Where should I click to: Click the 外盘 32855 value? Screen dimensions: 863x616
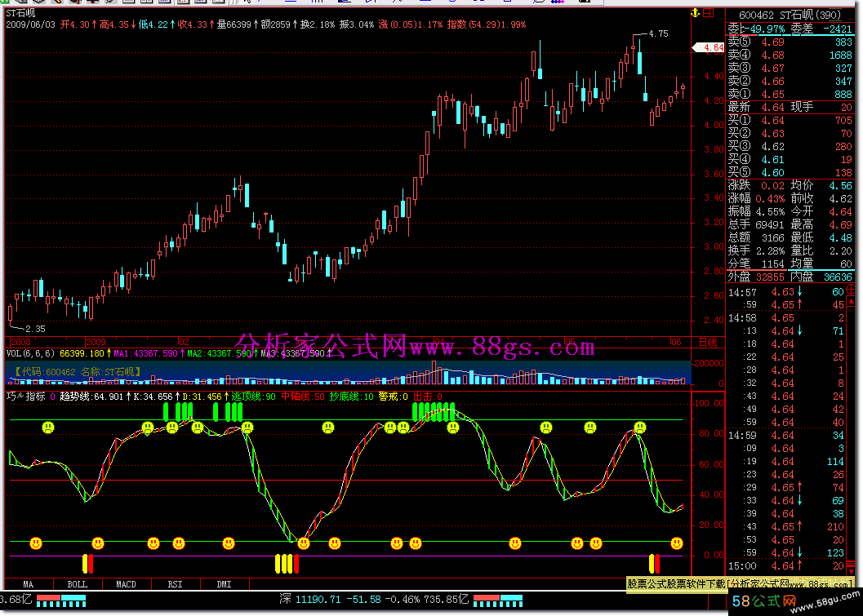(x=756, y=277)
